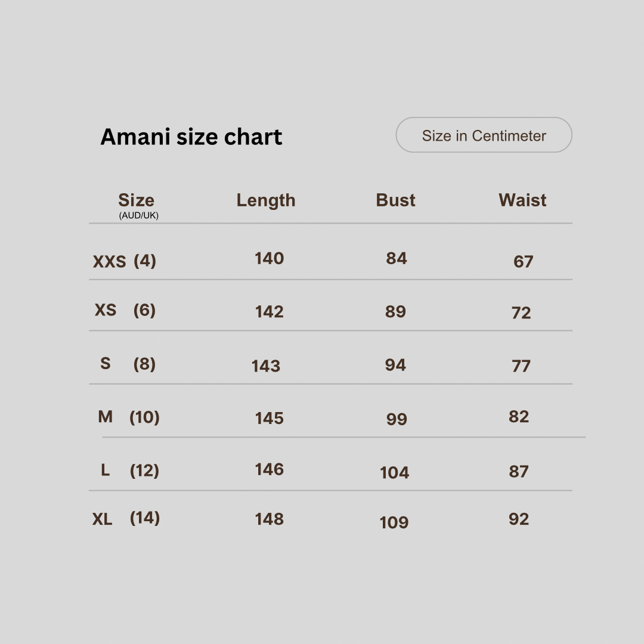This screenshot has height=644, width=644.
Task: Choose the XL (14) size row label
Action: (126, 518)
